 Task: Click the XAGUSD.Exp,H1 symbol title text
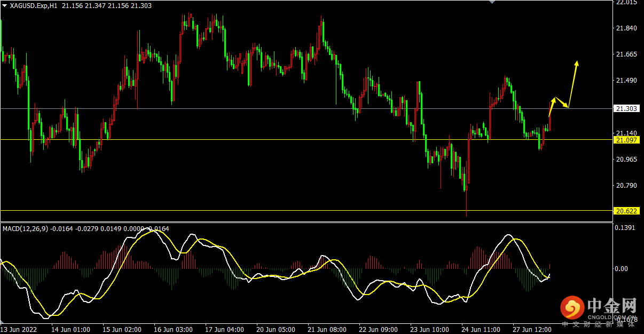(x=34, y=6)
